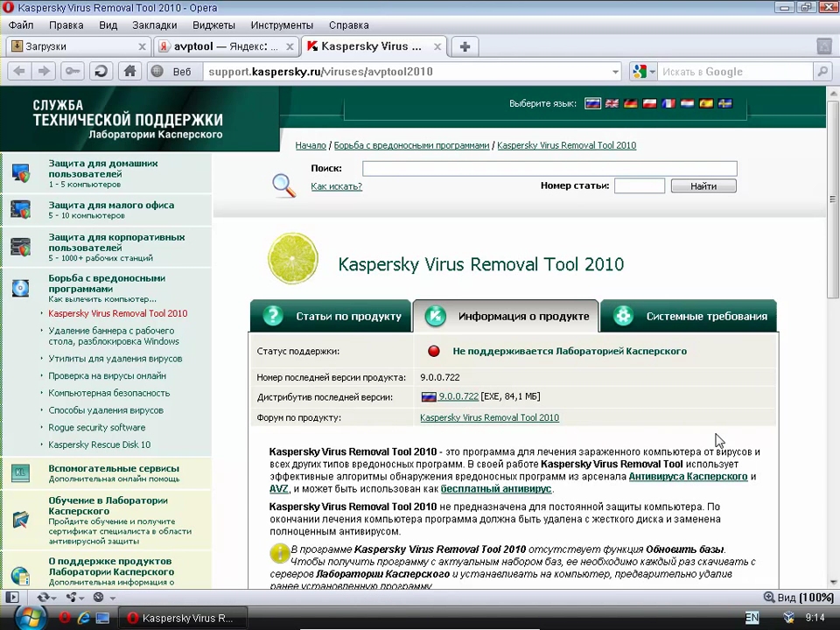Download distributive version 9.0.0.722 link

pos(458,397)
